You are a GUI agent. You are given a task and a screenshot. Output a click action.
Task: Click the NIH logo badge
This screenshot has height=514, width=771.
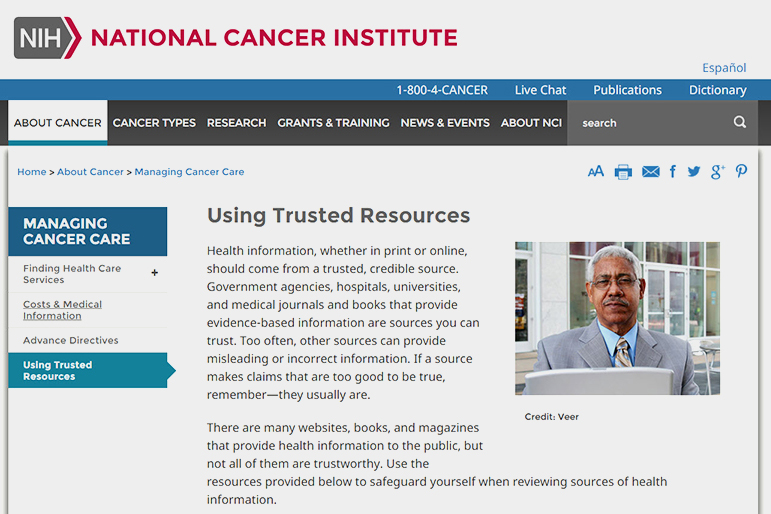[x=45, y=38]
